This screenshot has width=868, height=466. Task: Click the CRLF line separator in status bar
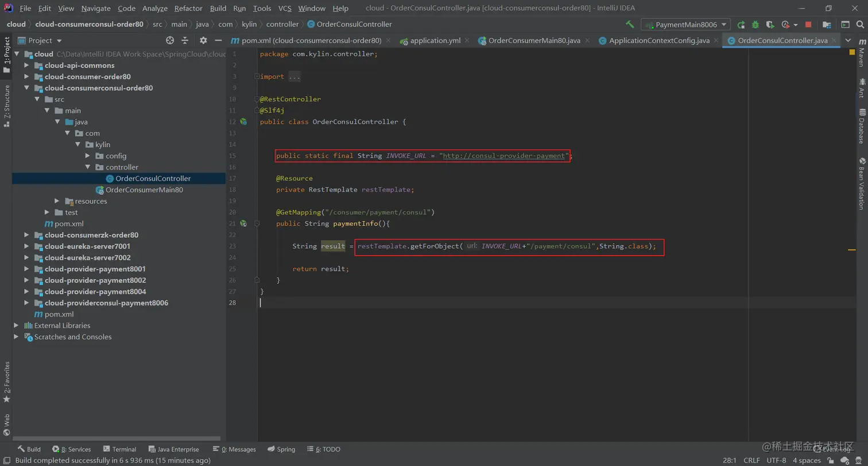(751, 460)
